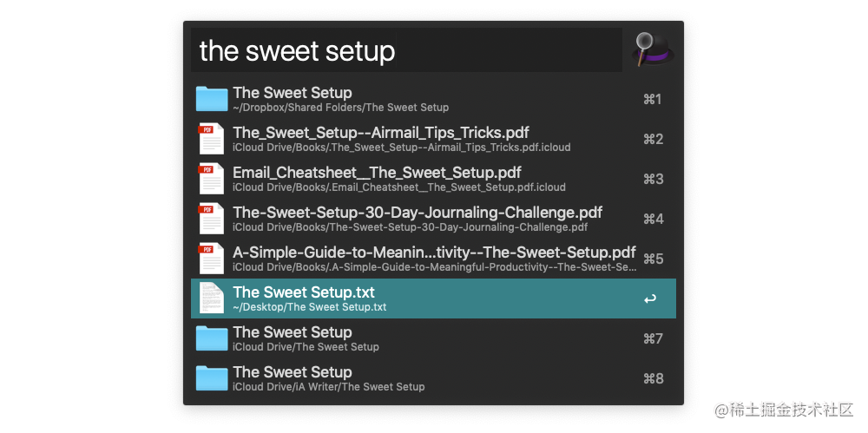
Task: Click the Alfred hat icon
Action: (x=653, y=49)
